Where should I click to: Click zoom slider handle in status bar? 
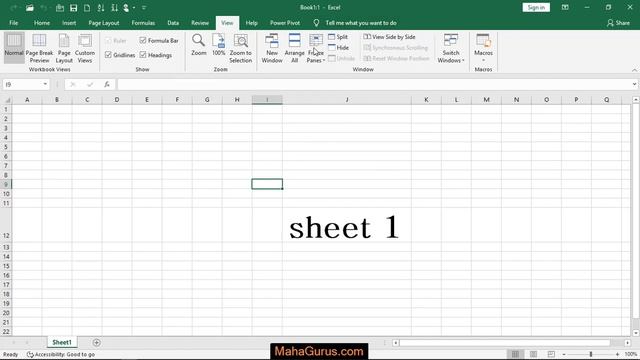(591, 354)
